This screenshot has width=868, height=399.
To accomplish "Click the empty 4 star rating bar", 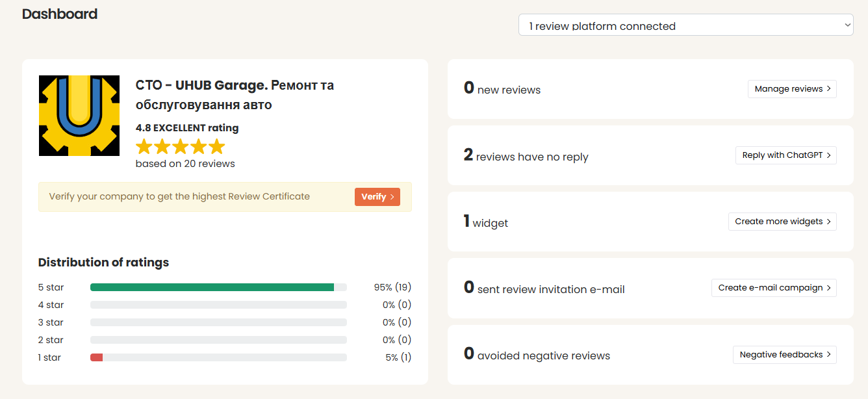I will [x=218, y=305].
